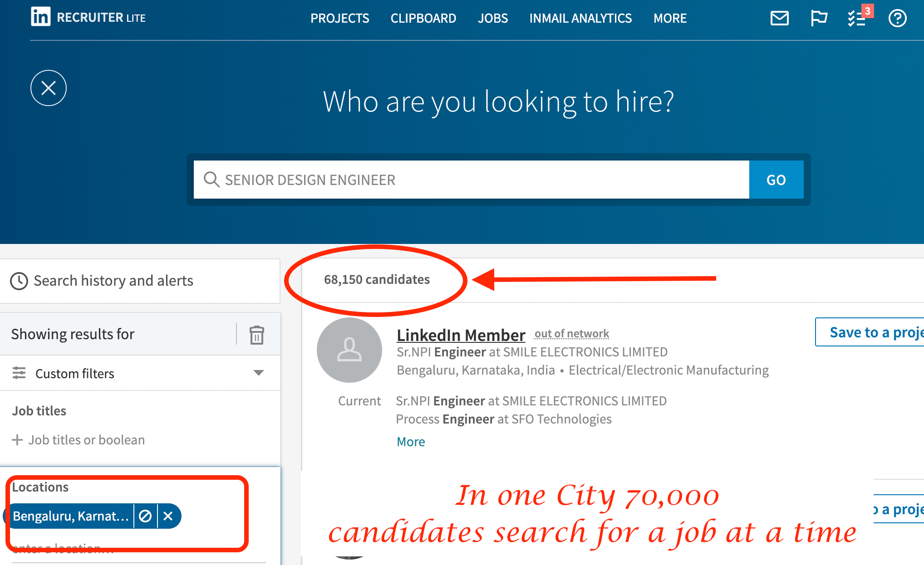Switch to the PROJECTS menu item
This screenshot has width=924, height=565.
tap(340, 18)
